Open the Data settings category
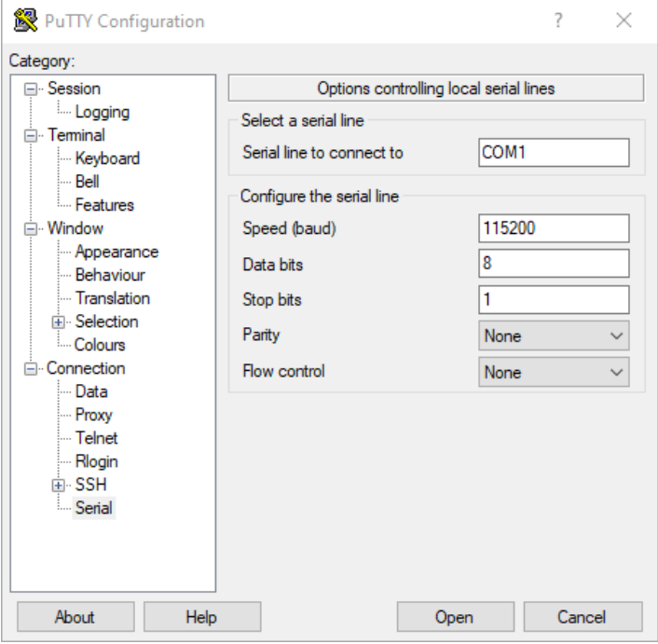The image size is (658, 644). [91, 391]
